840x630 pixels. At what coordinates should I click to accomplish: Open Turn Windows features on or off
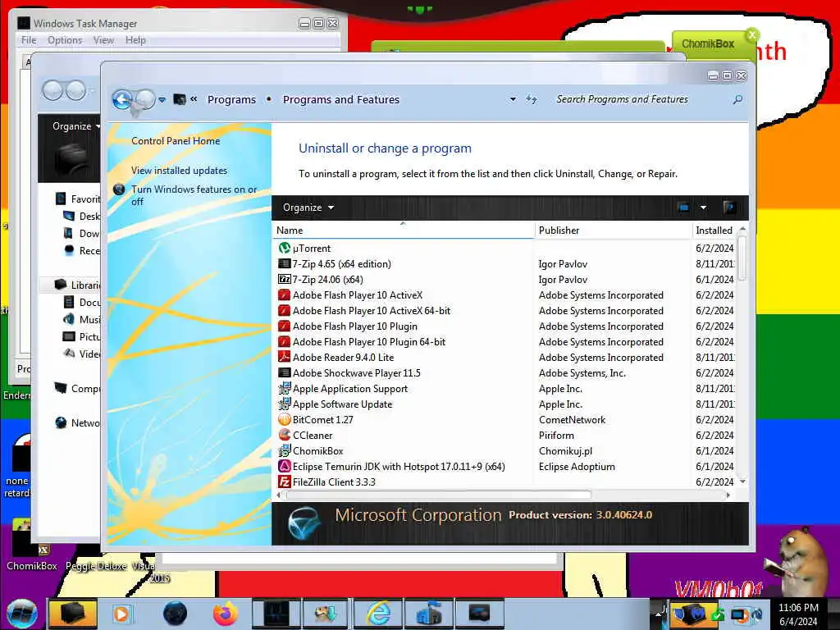(194, 195)
